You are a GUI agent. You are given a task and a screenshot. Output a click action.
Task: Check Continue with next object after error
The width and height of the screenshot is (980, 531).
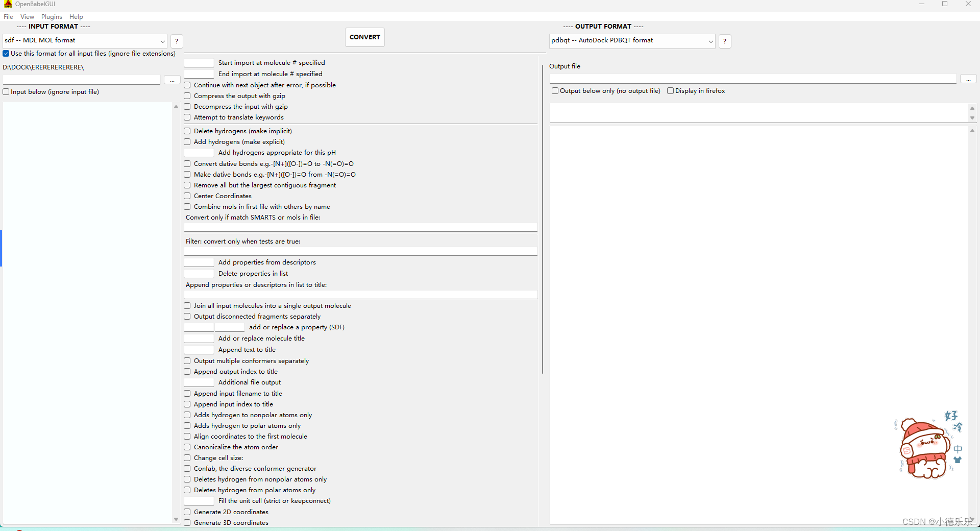coord(187,85)
